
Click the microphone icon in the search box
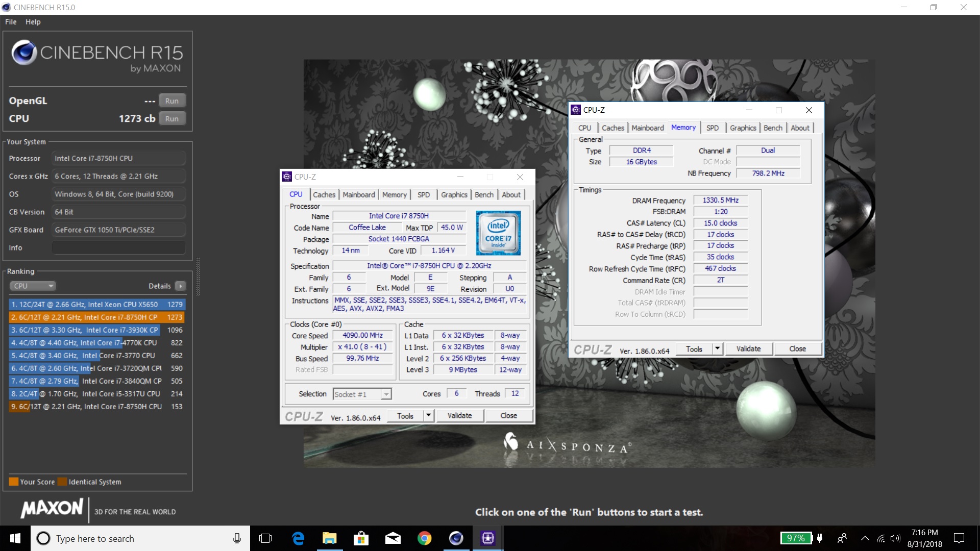pyautogui.click(x=237, y=538)
